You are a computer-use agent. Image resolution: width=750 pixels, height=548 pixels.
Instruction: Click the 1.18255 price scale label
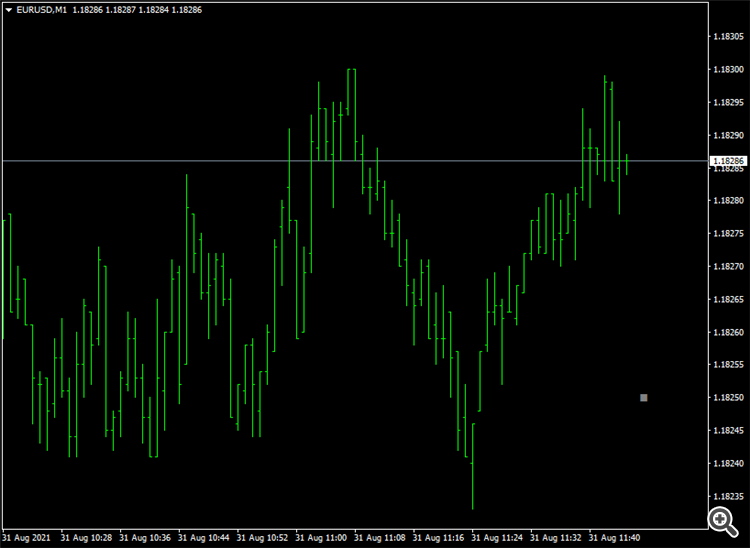click(728, 364)
